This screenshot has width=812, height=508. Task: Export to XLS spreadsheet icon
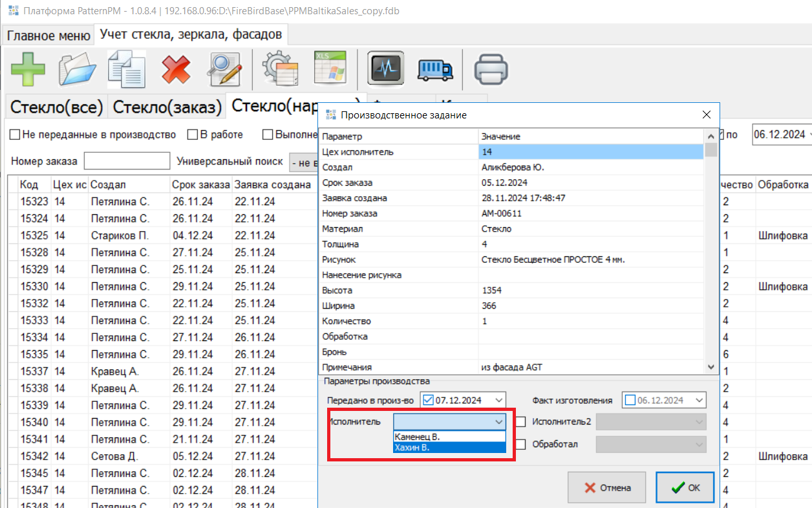click(x=330, y=69)
